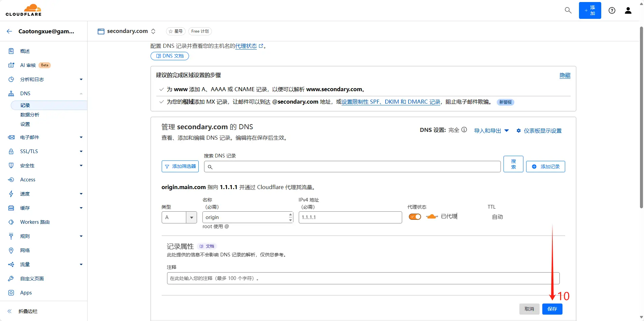Open the help question mark icon
Screen dimensions: 644x321
point(612,10)
